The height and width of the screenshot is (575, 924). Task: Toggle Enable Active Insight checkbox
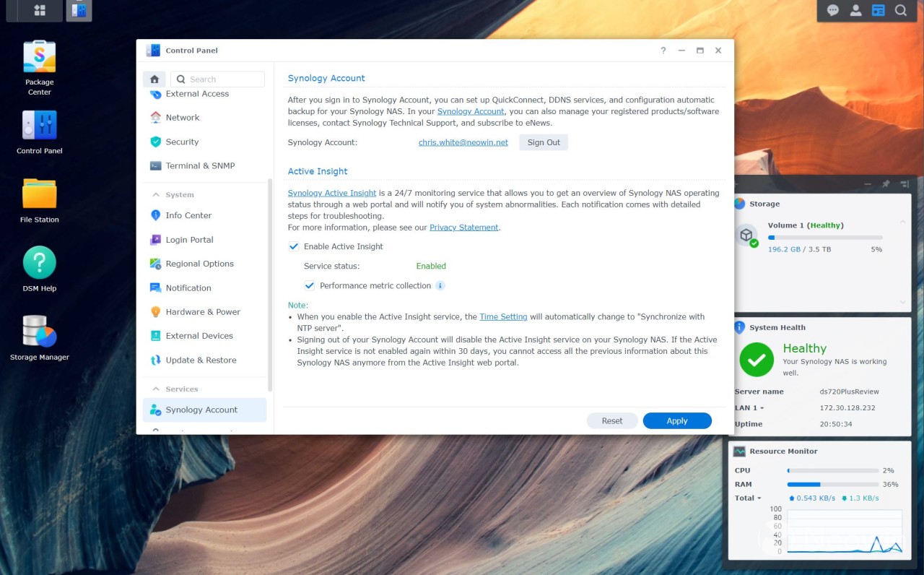point(294,246)
